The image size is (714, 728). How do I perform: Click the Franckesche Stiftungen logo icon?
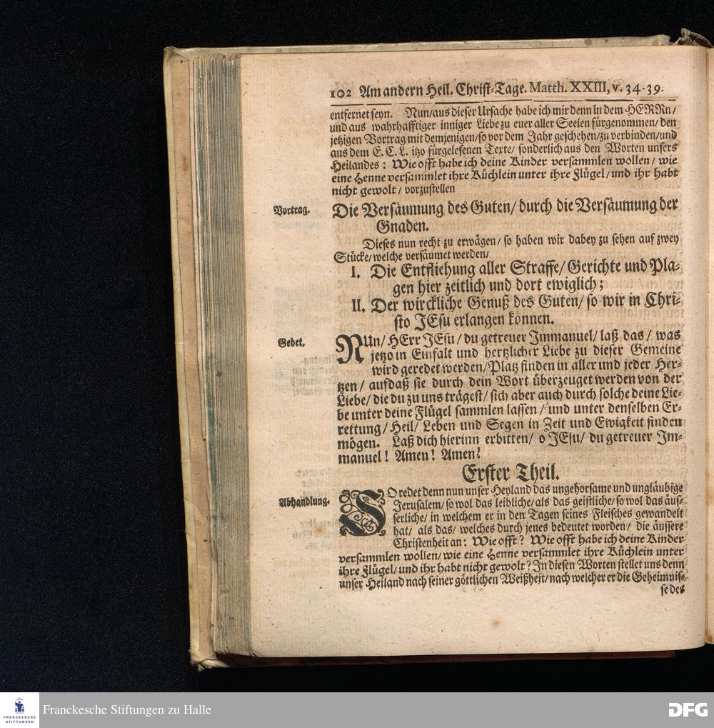[19, 709]
